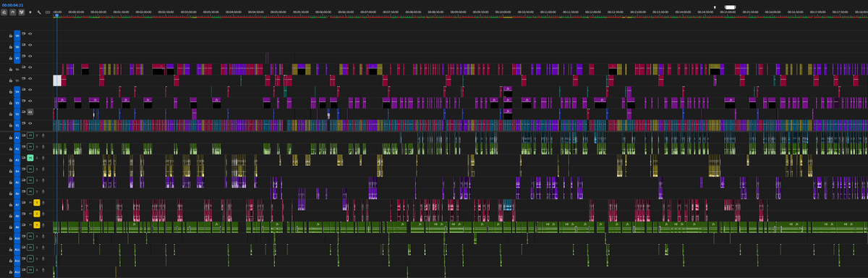Screen dimensions: 868x278
Task: Toggle track lock on A1
Action: [11, 137]
